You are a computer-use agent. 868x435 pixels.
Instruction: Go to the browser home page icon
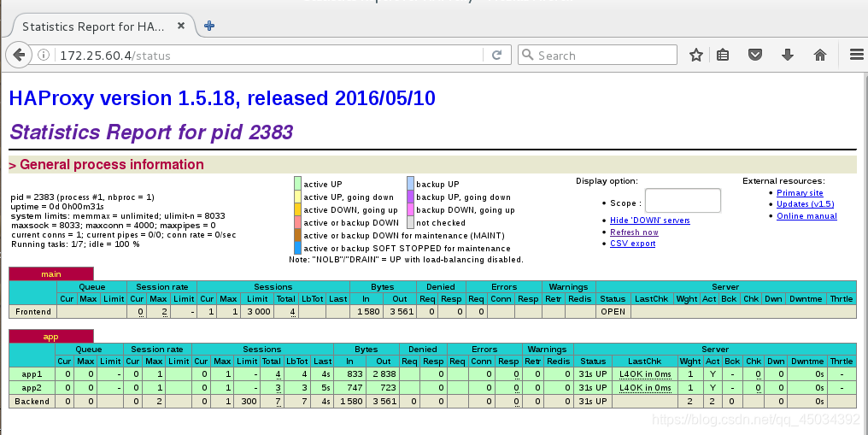tap(820, 55)
